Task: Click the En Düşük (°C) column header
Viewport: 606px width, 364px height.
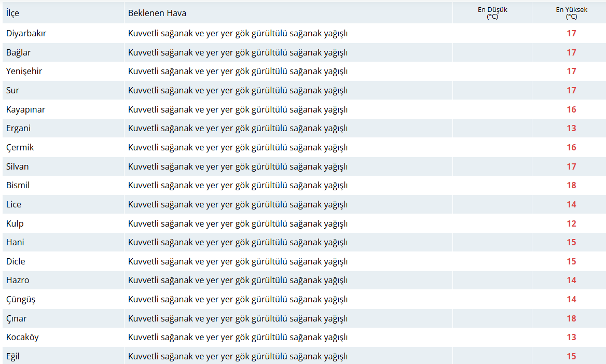Action: coord(492,13)
